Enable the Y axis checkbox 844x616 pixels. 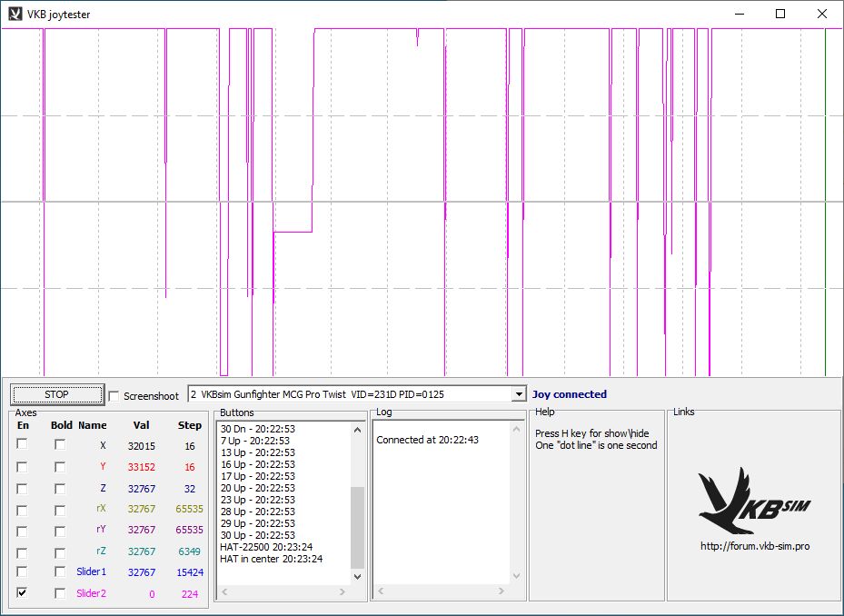click(22, 466)
